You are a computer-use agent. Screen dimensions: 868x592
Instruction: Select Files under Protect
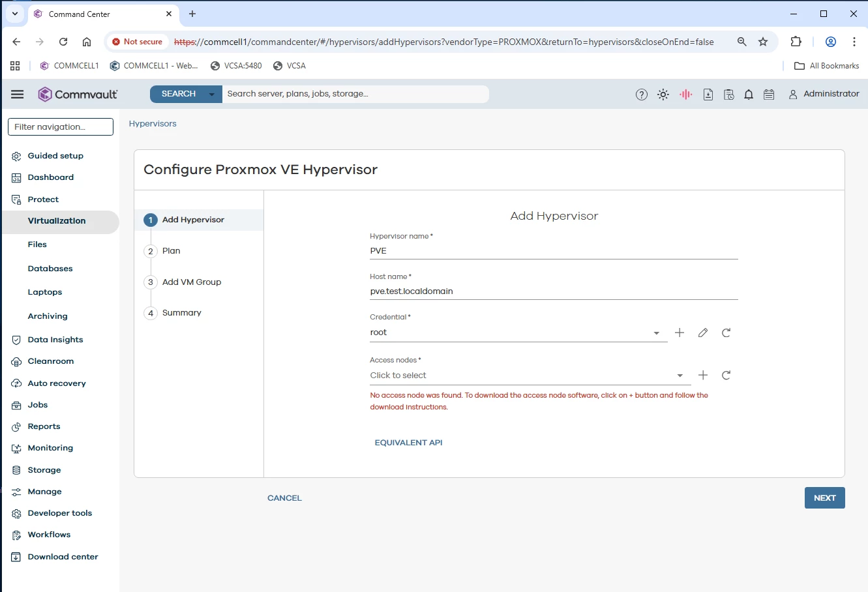click(37, 244)
